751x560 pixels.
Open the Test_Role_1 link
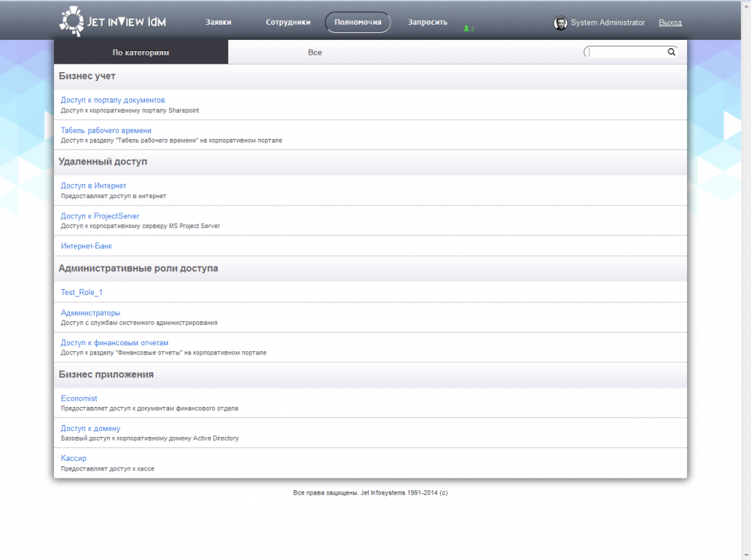[x=81, y=292]
